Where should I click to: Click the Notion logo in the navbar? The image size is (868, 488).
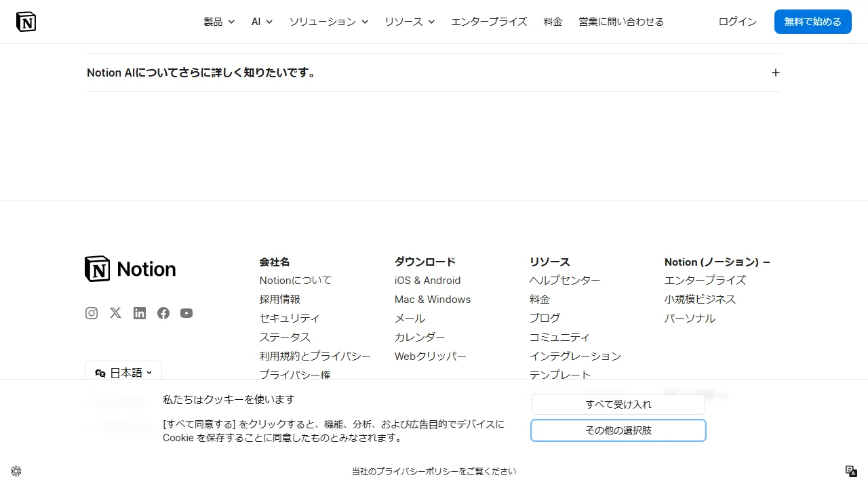click(x=26, y=21)
